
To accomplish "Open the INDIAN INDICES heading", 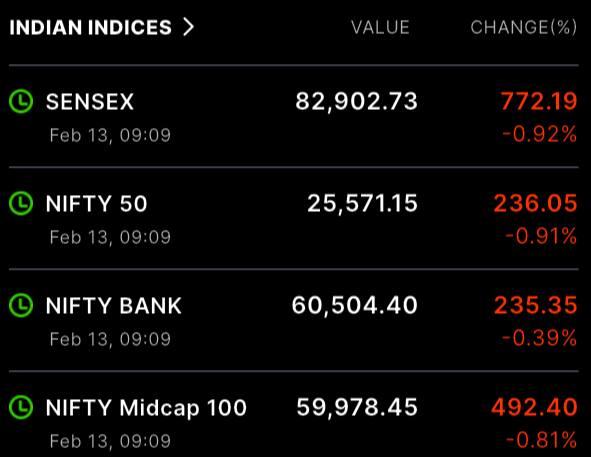I will pyautogui.click(x=90, y=28).
